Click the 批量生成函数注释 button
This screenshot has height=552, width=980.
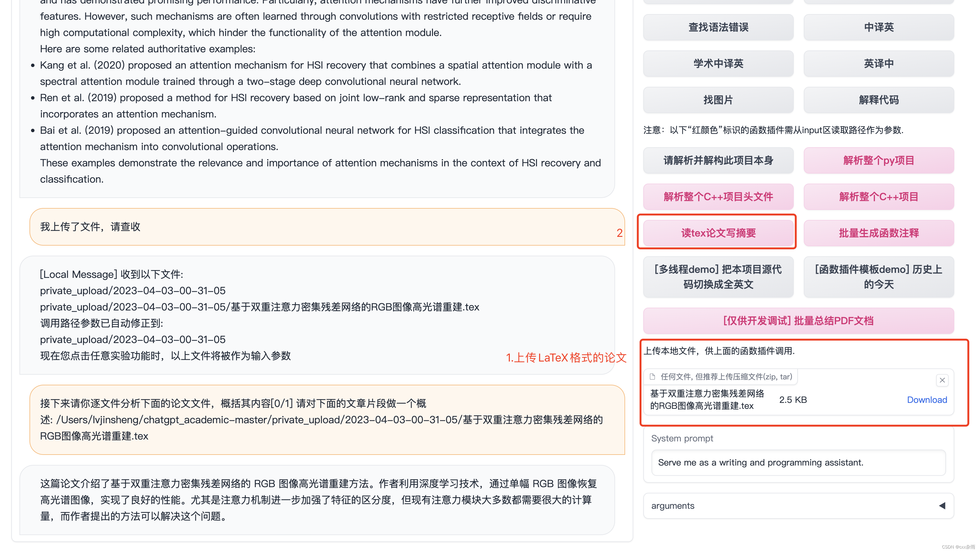coord(877,233)
